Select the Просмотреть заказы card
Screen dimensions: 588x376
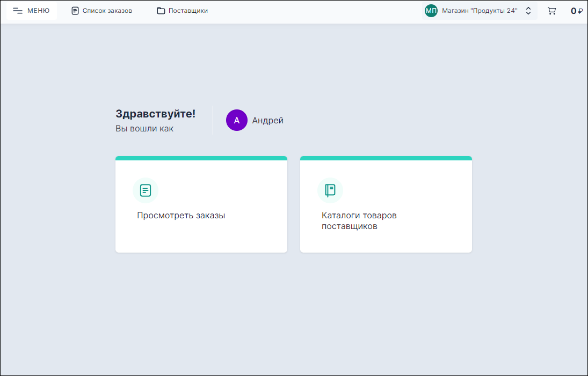coord(201,204)
